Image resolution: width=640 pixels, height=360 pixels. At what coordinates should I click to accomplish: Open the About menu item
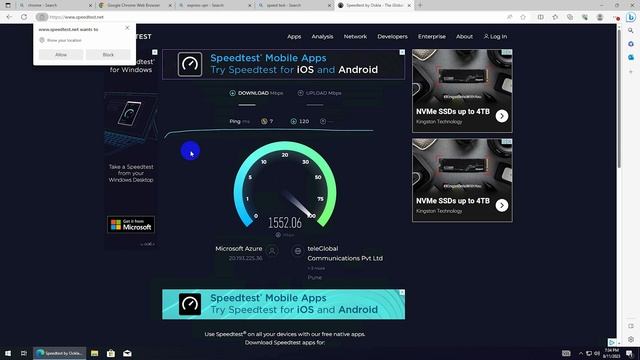464,36
